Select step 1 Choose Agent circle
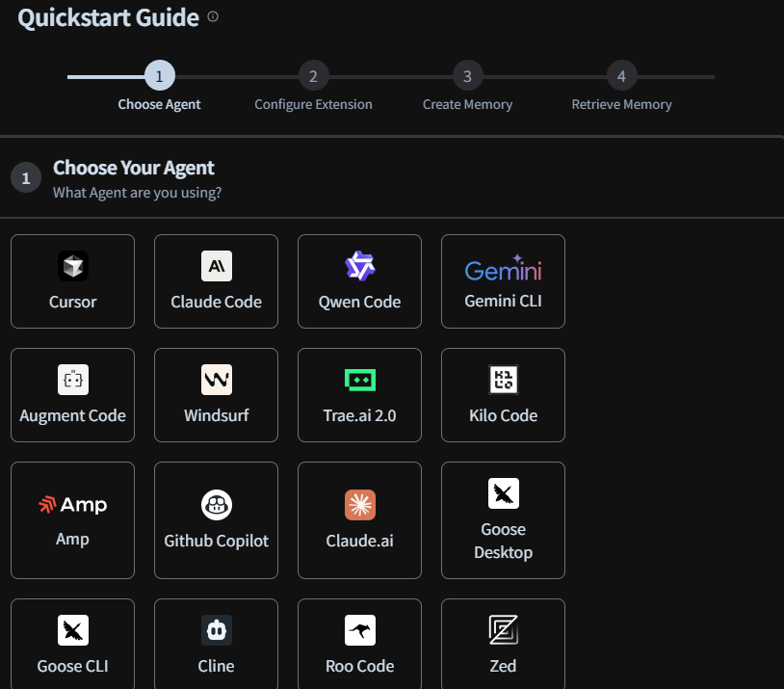 pyautogui.click(x=160, y=75)
